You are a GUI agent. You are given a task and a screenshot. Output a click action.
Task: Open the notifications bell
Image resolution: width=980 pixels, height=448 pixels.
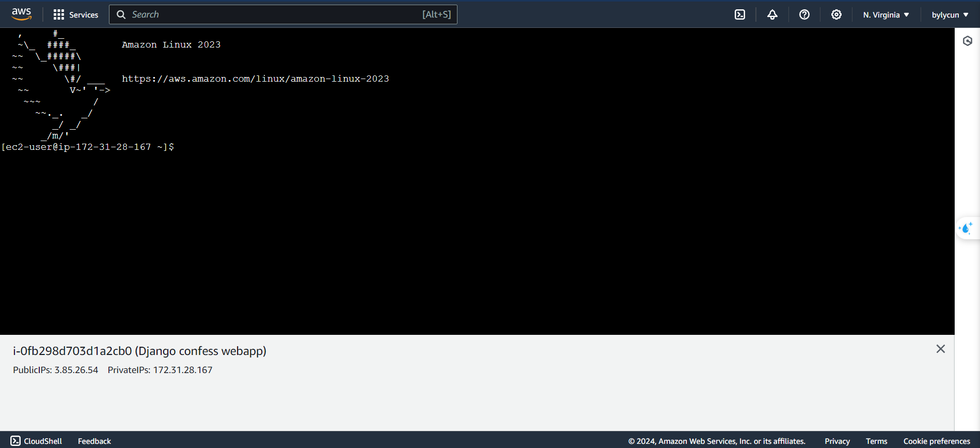click(772, 14)
